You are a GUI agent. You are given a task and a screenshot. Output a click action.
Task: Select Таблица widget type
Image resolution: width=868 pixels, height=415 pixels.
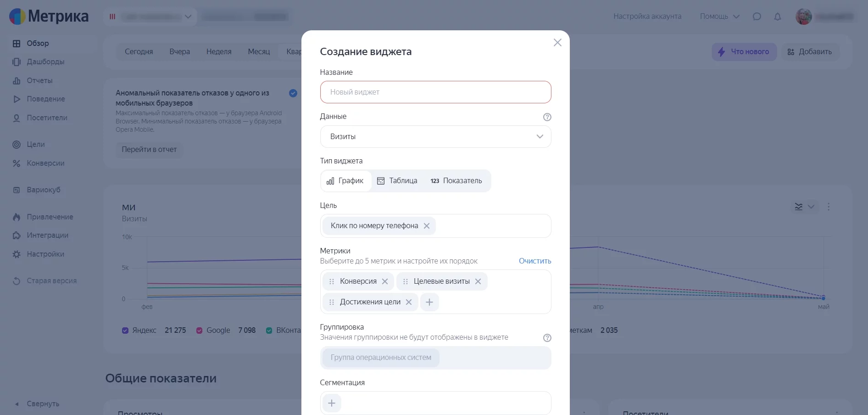pos(397,181)
